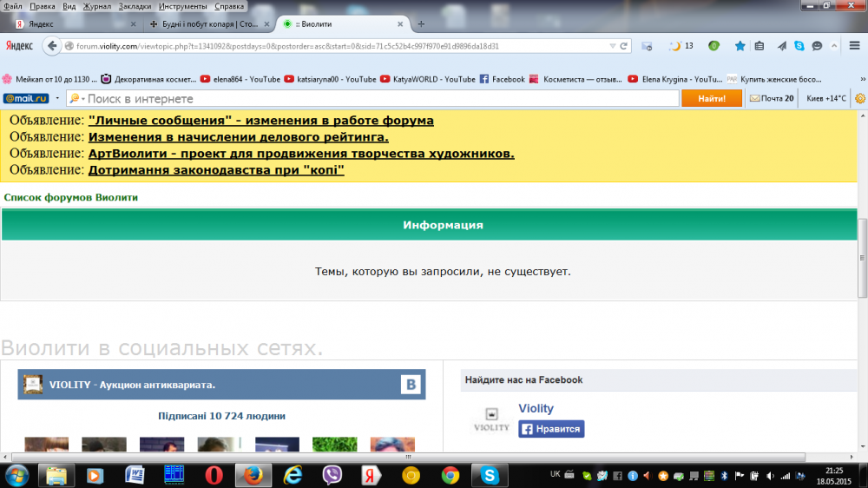This screenshot has height=488, width=868.
Task: Click the browser back arrow button
Action: 52,46
